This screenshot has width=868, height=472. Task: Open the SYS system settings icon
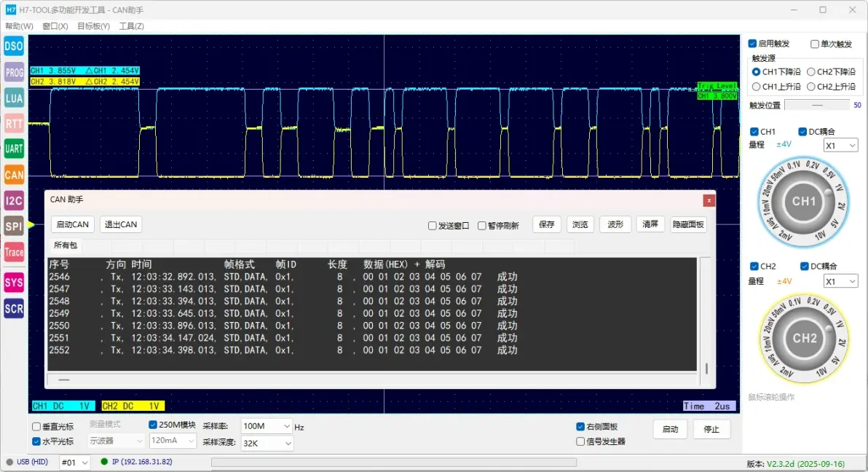(x=14, y=283)
